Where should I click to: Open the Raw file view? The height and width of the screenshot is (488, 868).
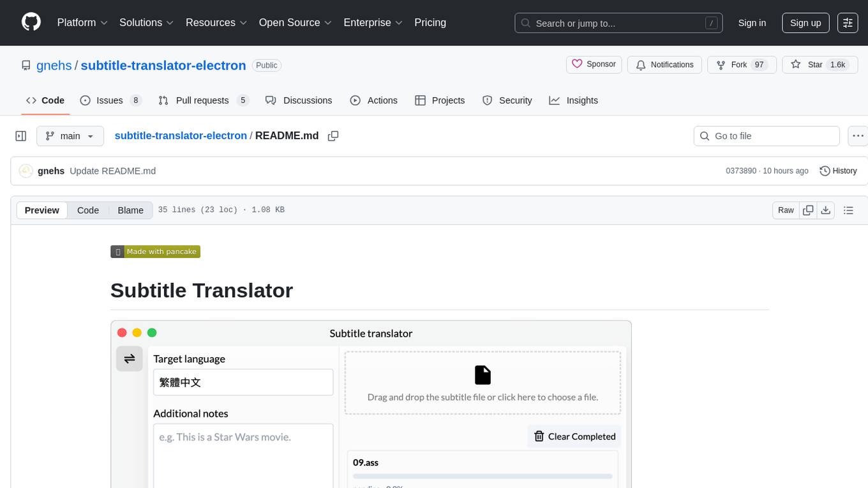tap(786, 210)
